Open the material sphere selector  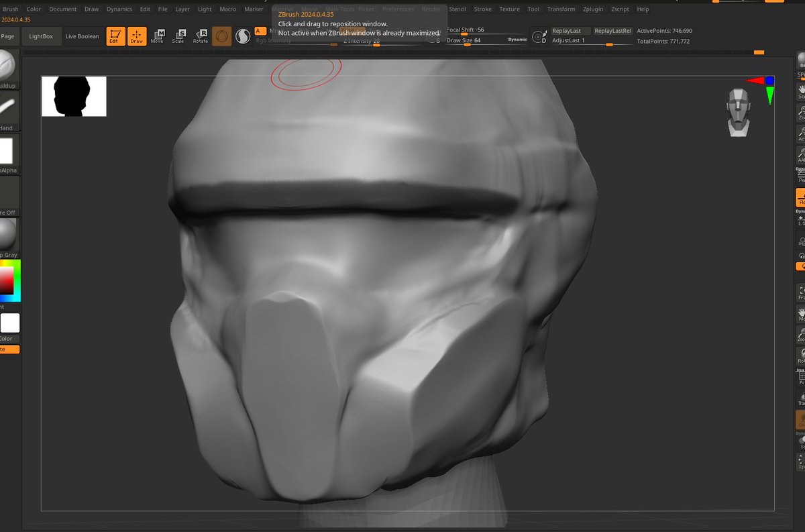pos(8,236)
